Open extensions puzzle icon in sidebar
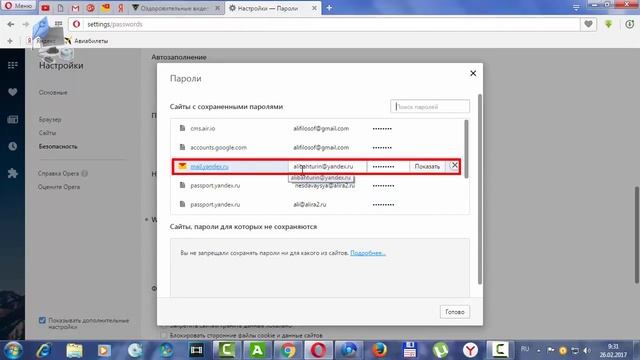640x360 pixels. pos(12,173)
